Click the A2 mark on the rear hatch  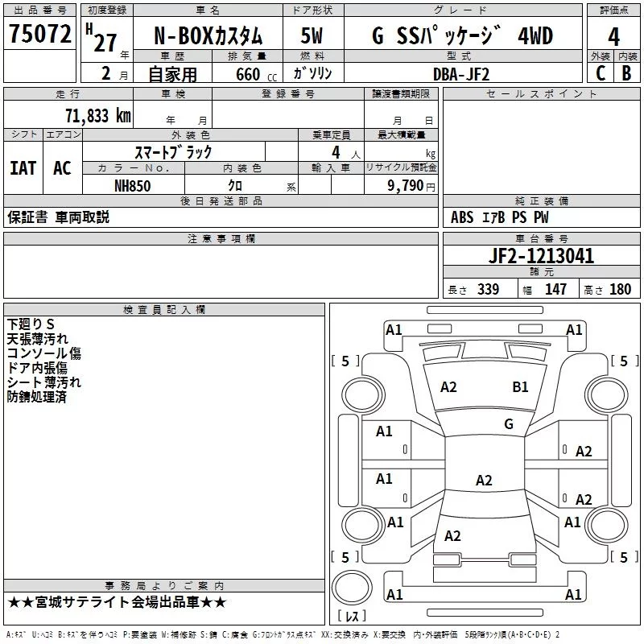pos(452,536)
